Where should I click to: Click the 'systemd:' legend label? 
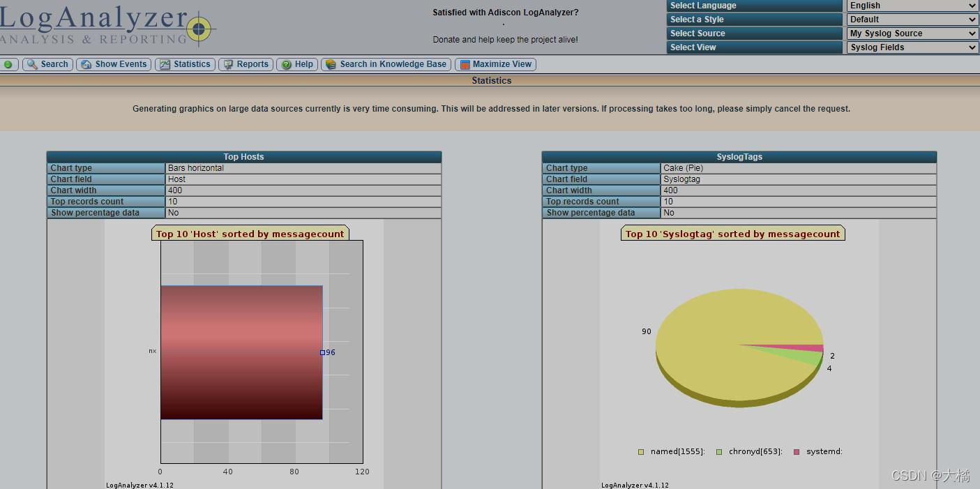(x=824, y=452)
